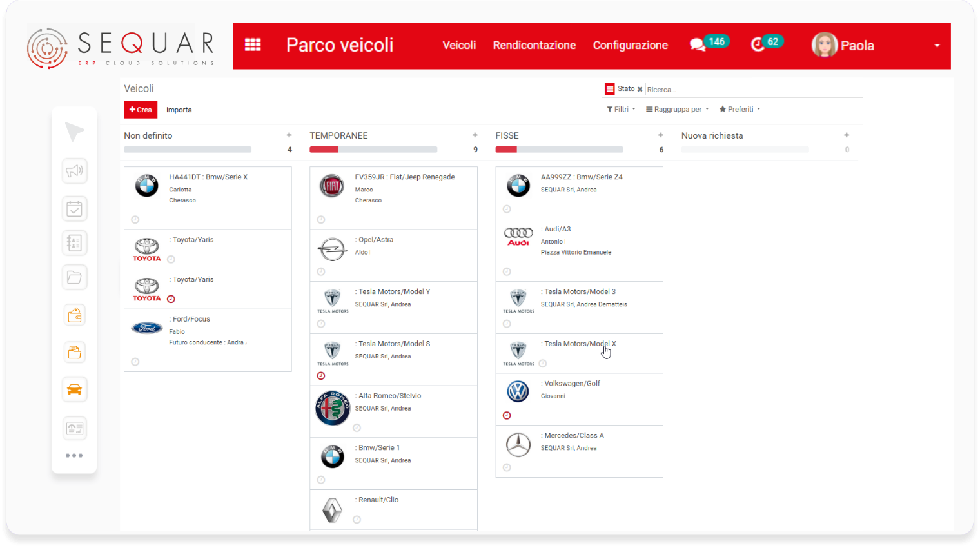Open the calendar checkmark sidebar icon
This screenshot has width=980, height=548.
pyautogui.click(x=74, y=209)
